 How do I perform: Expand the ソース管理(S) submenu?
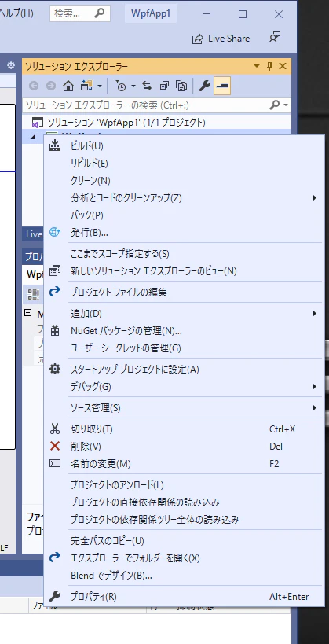[x=315, y=408]
